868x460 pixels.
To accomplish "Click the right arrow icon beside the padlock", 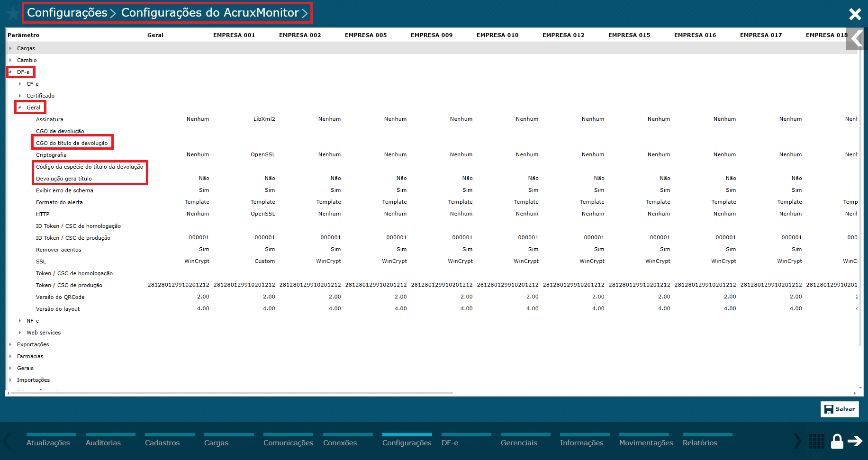I will coord(855,442).
